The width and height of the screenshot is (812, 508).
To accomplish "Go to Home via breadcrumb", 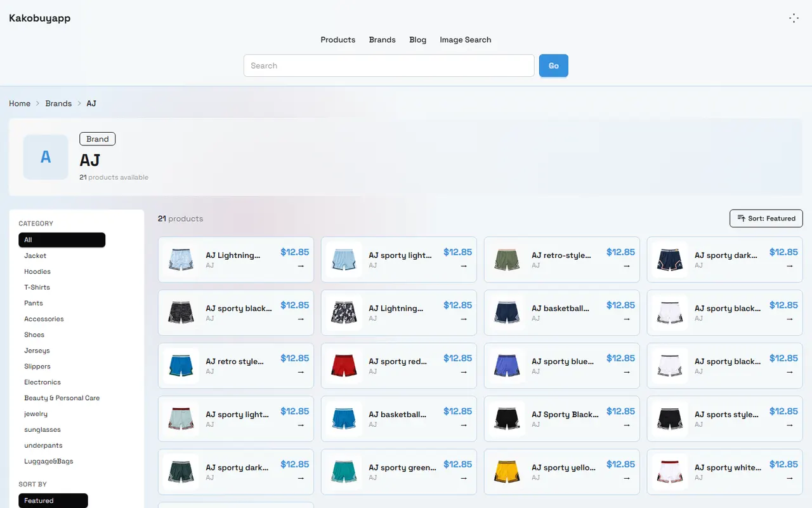I will [x=20, y=104].
